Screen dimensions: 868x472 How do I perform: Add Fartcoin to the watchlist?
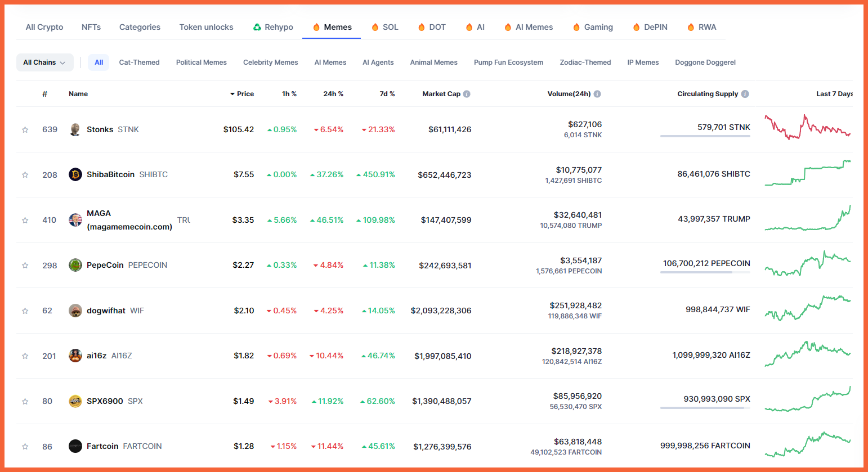25,447
